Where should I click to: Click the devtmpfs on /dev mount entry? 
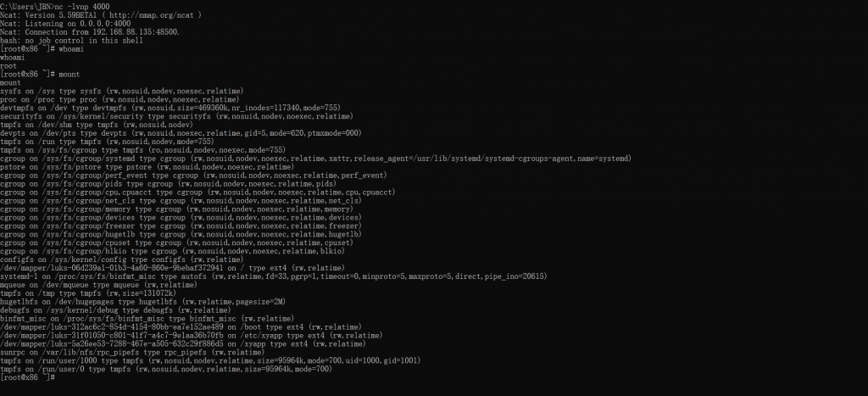coord(170,108)
